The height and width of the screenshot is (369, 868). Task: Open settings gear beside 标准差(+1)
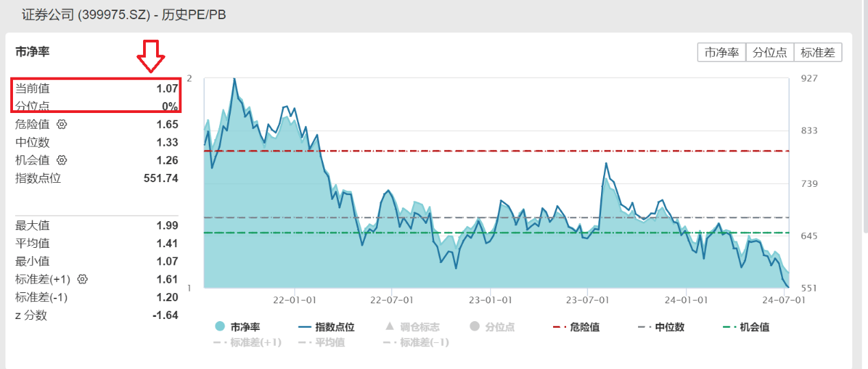(83, 279)
